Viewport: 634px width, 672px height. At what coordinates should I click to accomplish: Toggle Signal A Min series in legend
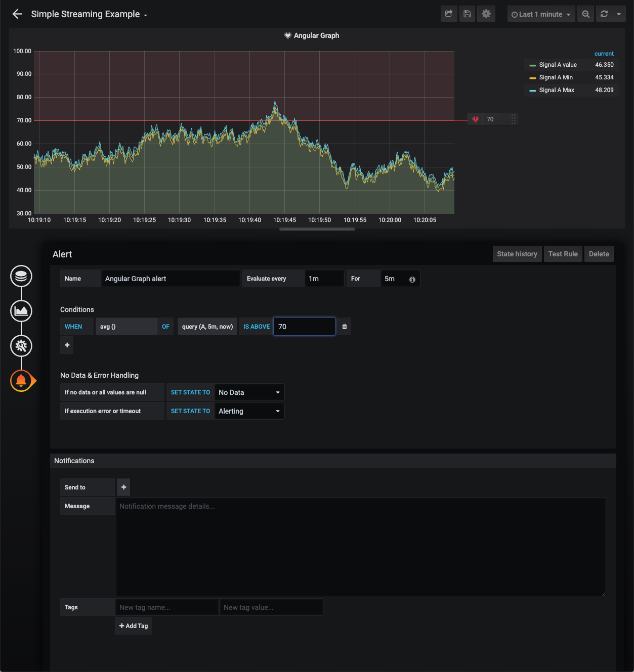click(556, 77)
